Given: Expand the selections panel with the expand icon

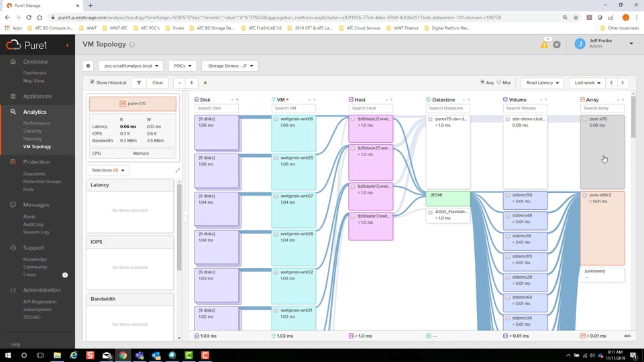Looking at the screenshot, I should click(x=177, y=170).
